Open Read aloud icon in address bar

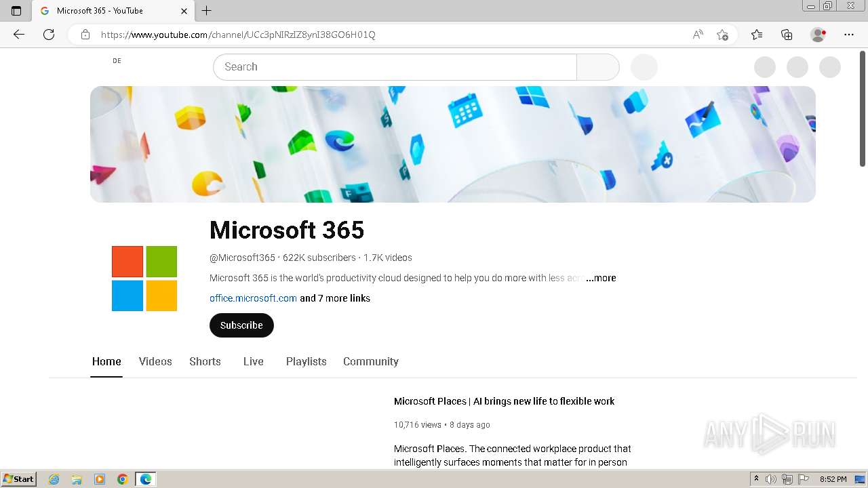698,35
